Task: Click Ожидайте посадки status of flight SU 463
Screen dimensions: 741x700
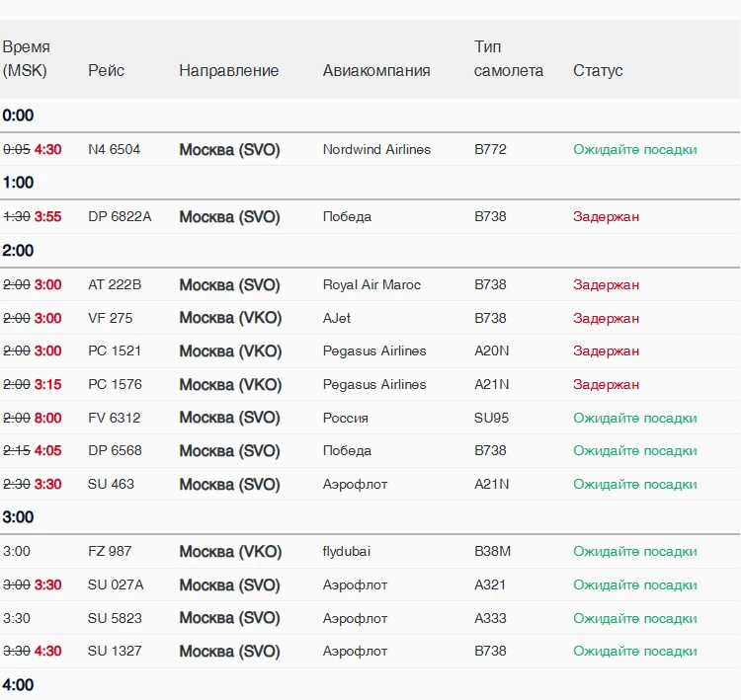Action: 635,484
